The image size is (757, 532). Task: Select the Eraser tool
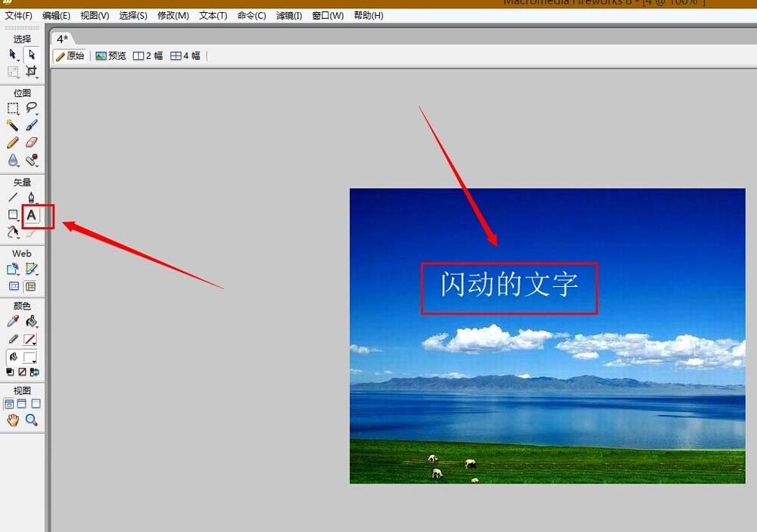pos(31,143)
